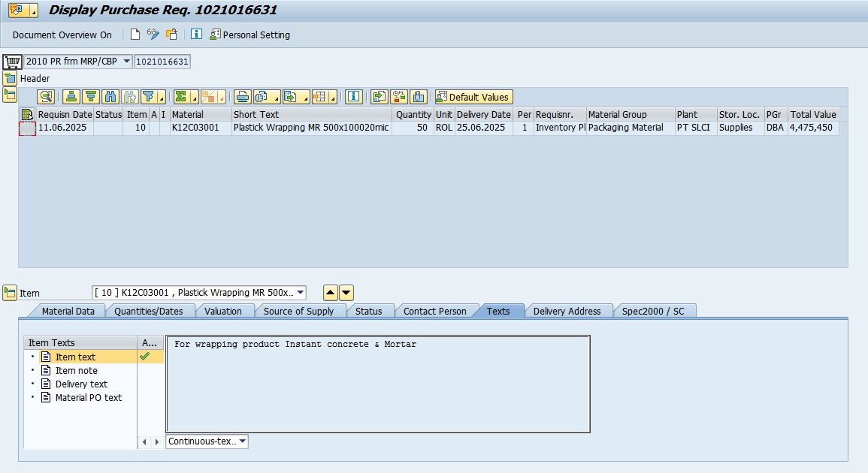This screenshot has width=868, height=473.
Task: Open the Set Filter dropdown arrow
Action: pos(162,98)
